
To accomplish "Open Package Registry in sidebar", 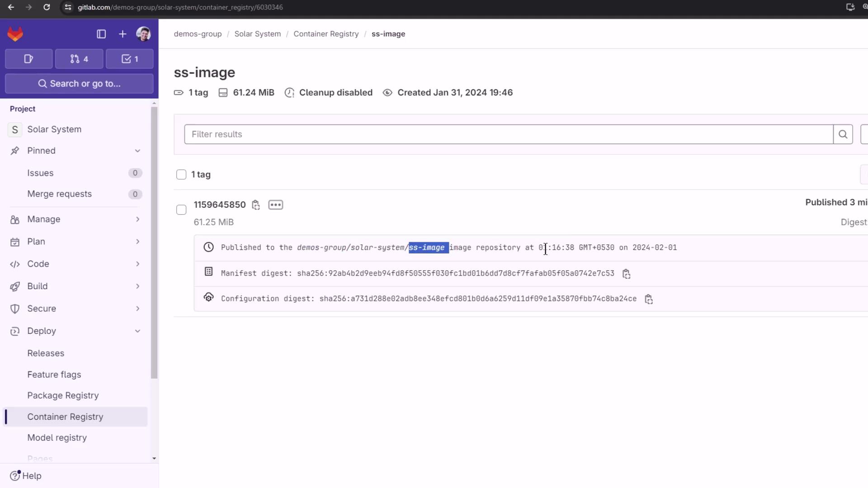I will [x=63, y=395].
